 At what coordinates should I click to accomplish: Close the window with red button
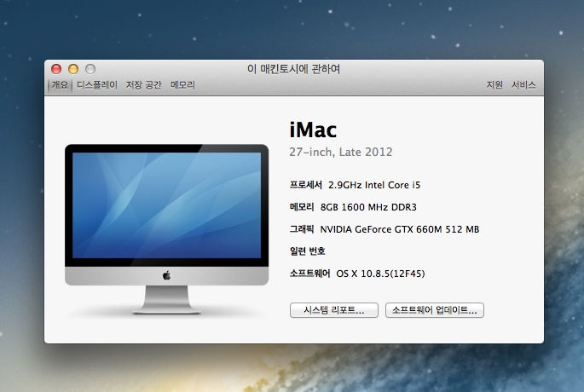point(56,69)
